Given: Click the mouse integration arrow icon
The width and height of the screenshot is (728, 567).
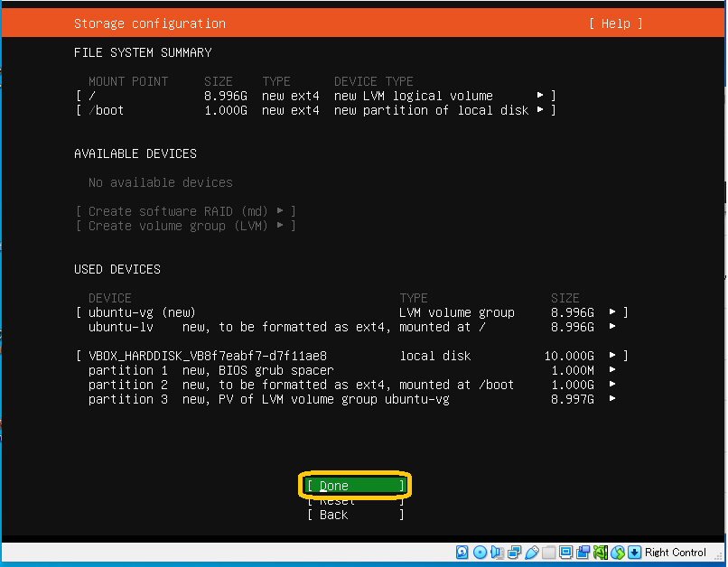Looking at the screenshot, I should [x=635, y=552].
